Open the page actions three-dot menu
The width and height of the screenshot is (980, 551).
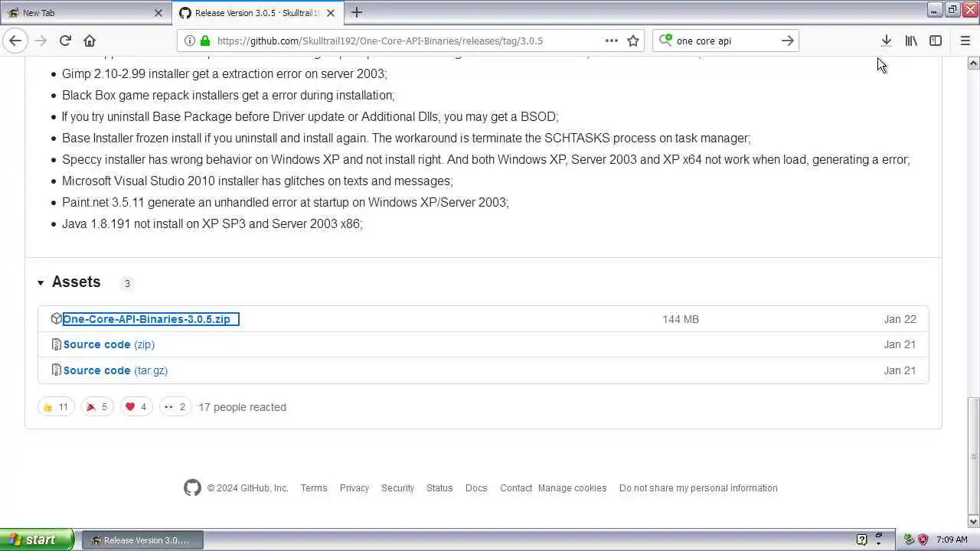[611, 41]
